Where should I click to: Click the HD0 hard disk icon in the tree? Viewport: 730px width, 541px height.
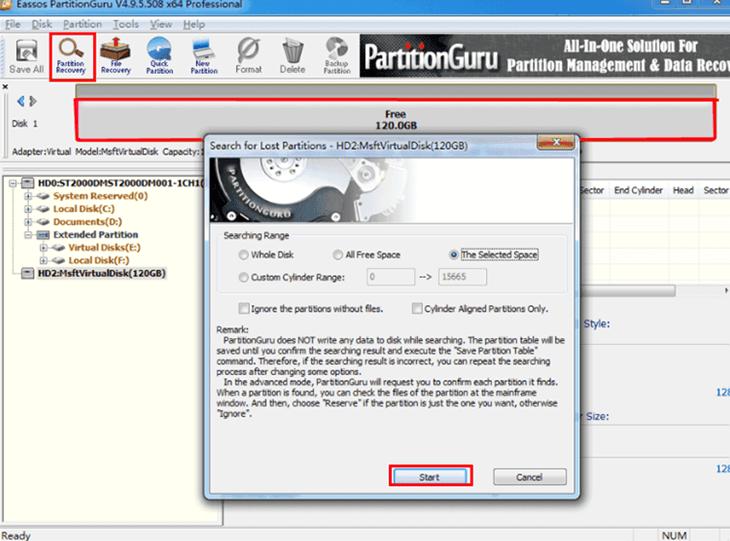[28, 183]
